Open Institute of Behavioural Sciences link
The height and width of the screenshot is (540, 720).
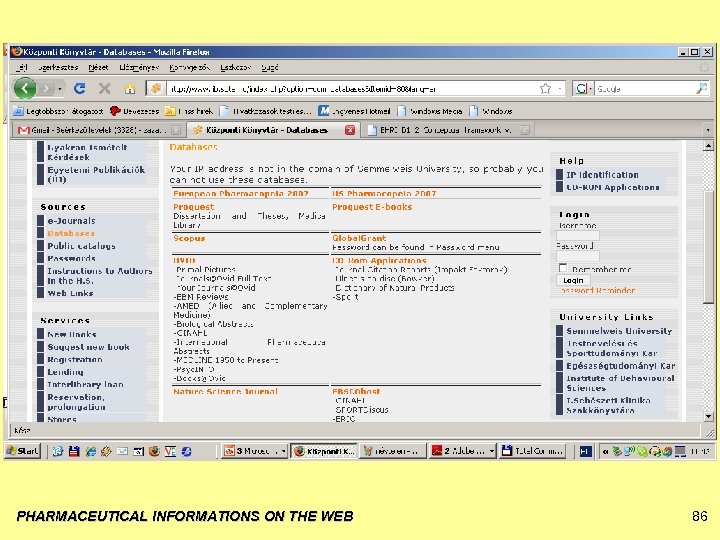(x=620, y=383)
